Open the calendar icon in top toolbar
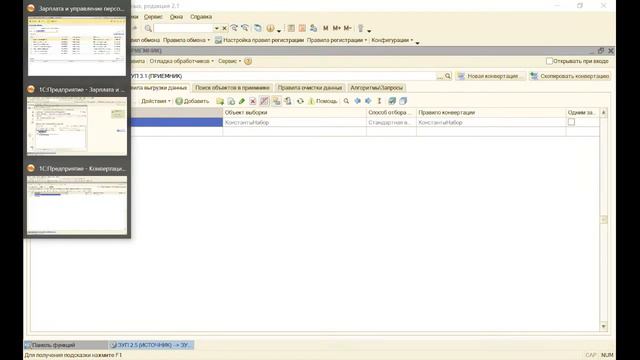Viewport: 640px width, 360px height. [x=302, y=28]
